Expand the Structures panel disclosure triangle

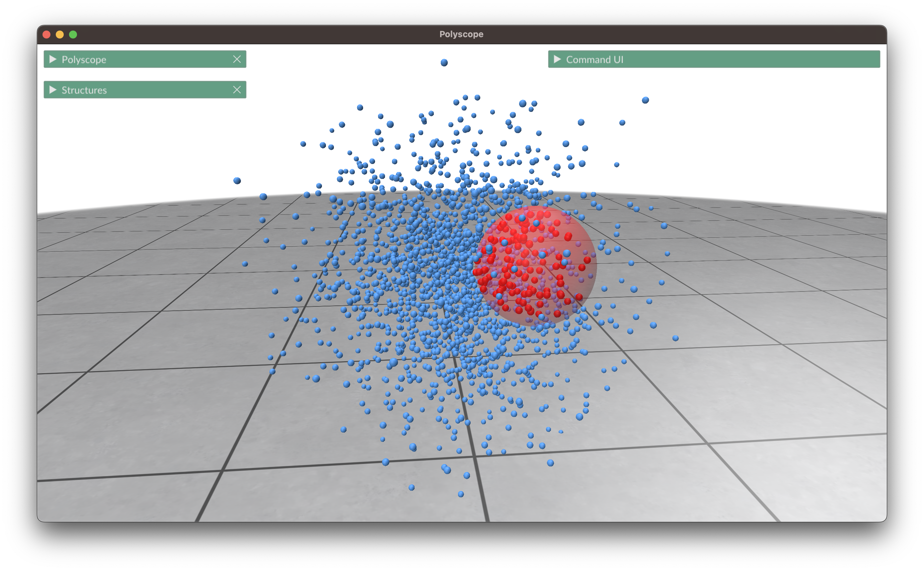[53, 90]
